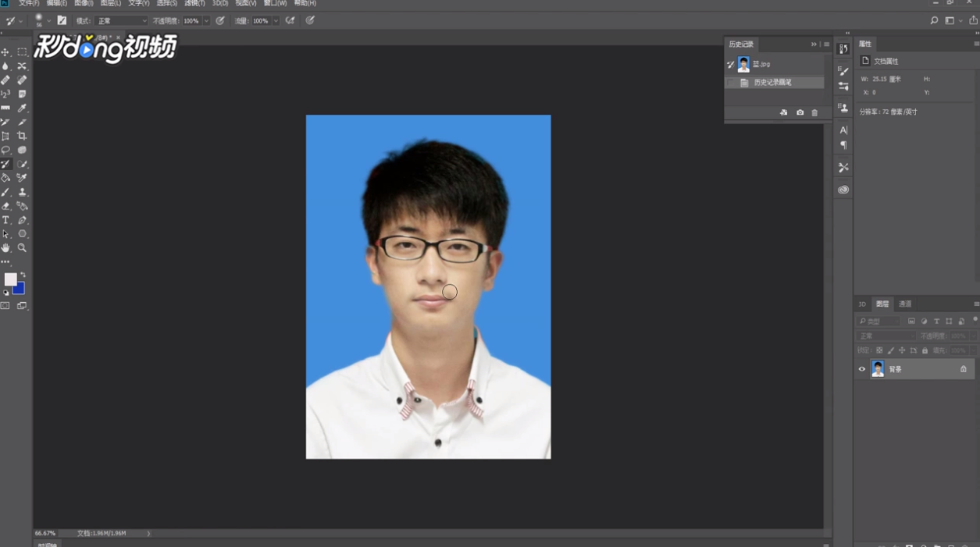This screenshot has height=547, width=980.
Task: Open the 滤镜(T) menu
Action: click(194, 3)
